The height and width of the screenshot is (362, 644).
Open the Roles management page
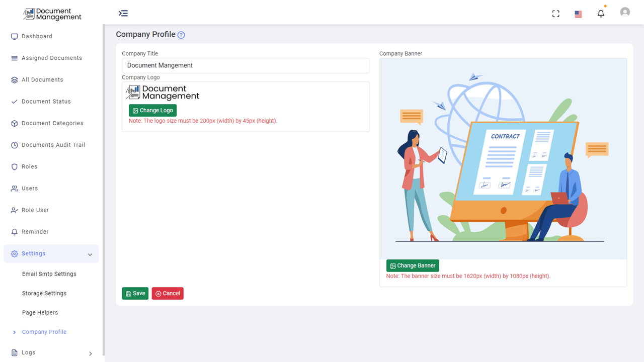(31, 166)
